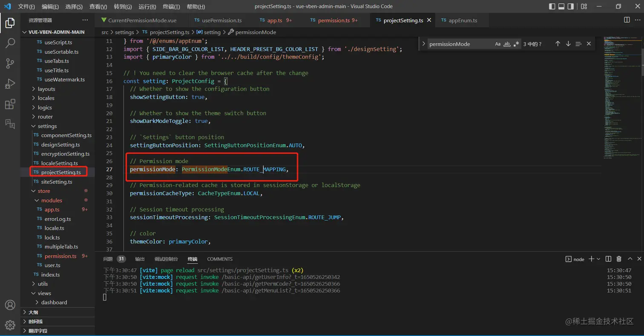The image size is (644, 336).
Task: Open the 文件(F) menu
Action: [x=26, y=6]
